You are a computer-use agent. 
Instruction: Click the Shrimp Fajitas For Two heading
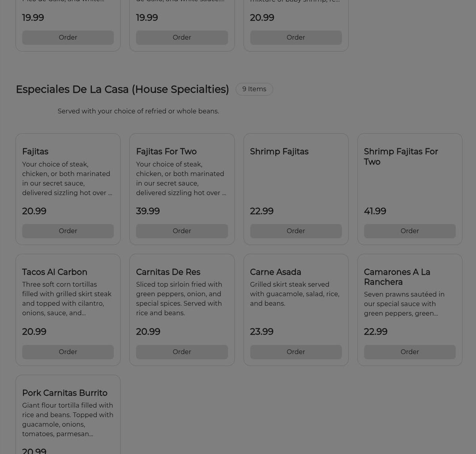pos(401,157)
